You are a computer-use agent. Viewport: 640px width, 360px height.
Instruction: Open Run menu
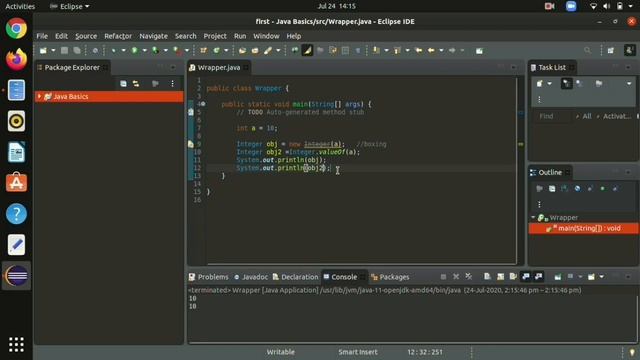point(240,36)
